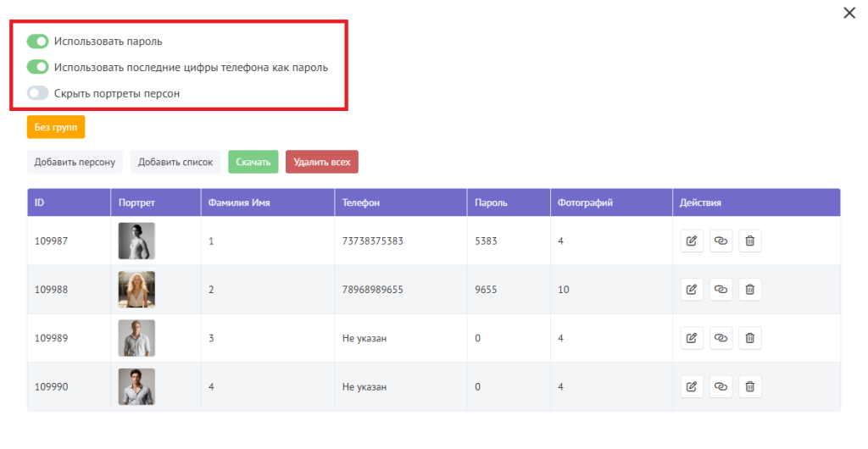Click phone number 73738375383

372,241
